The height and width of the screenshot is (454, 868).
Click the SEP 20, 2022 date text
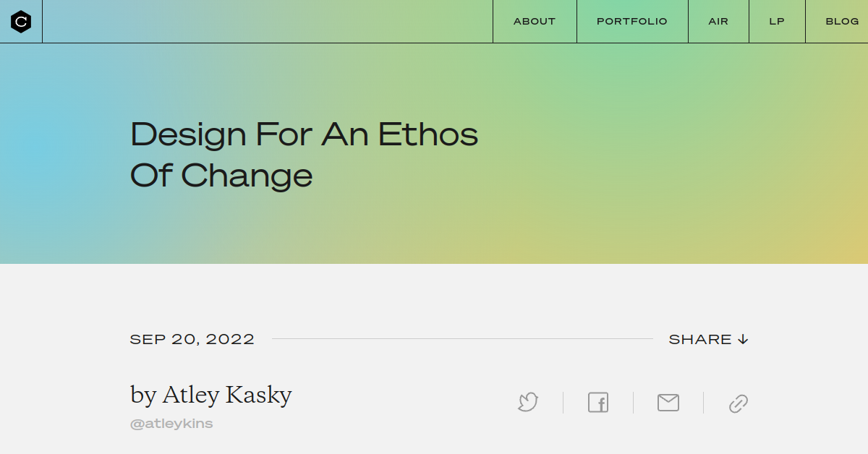pos(192,338)
